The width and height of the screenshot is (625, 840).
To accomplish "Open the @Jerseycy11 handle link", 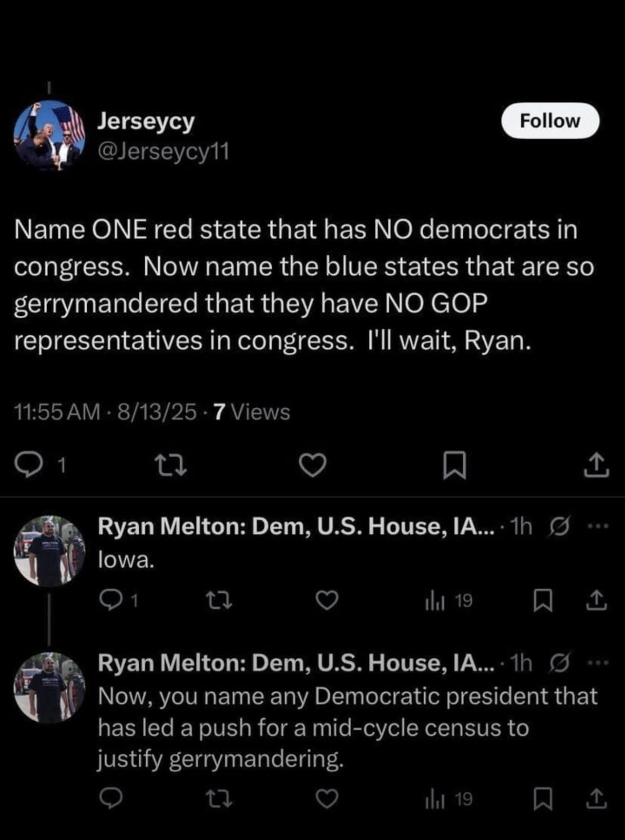I will [x=164, y=152].
